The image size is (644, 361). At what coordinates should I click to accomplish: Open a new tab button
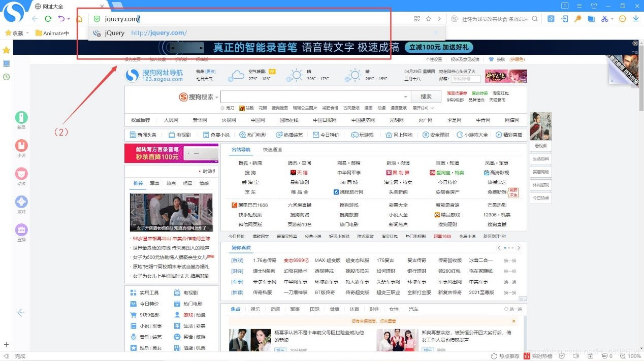pos(117,6)
